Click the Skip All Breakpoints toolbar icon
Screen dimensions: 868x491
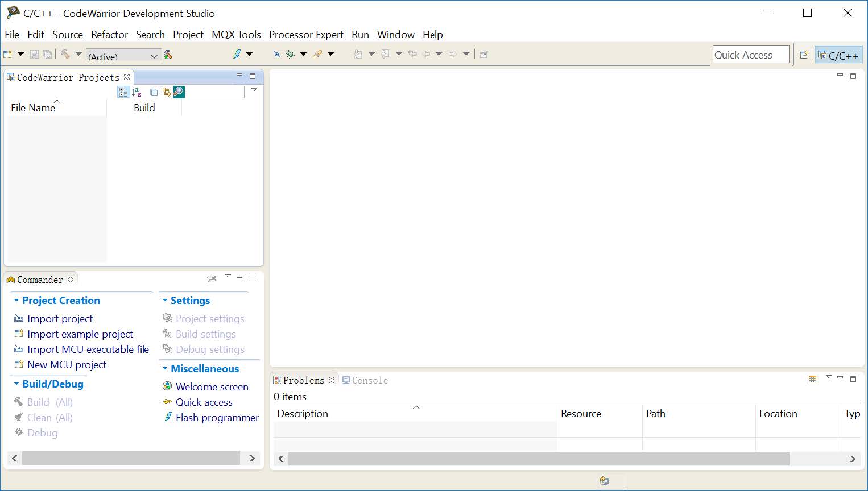[x=276, y=54]
